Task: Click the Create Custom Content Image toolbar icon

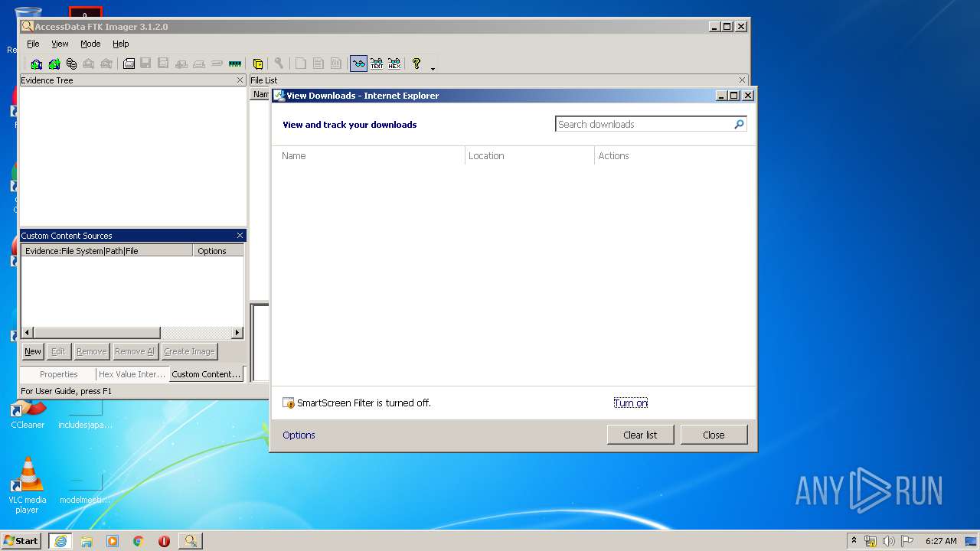Action: [x=199, y=64]
